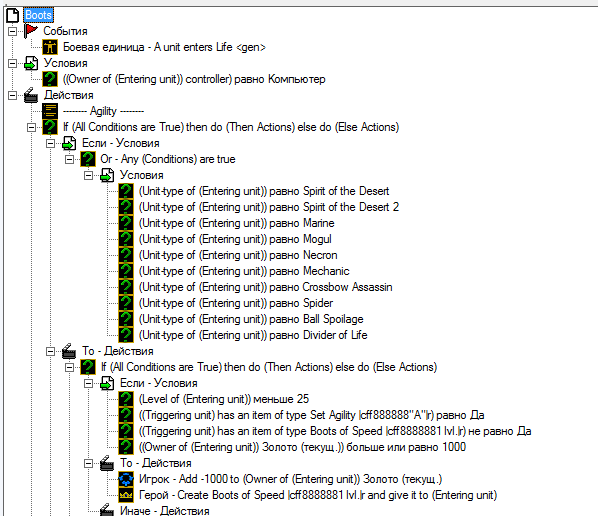
Task: Select the Boots trigger name
Action: coord(39,15)
